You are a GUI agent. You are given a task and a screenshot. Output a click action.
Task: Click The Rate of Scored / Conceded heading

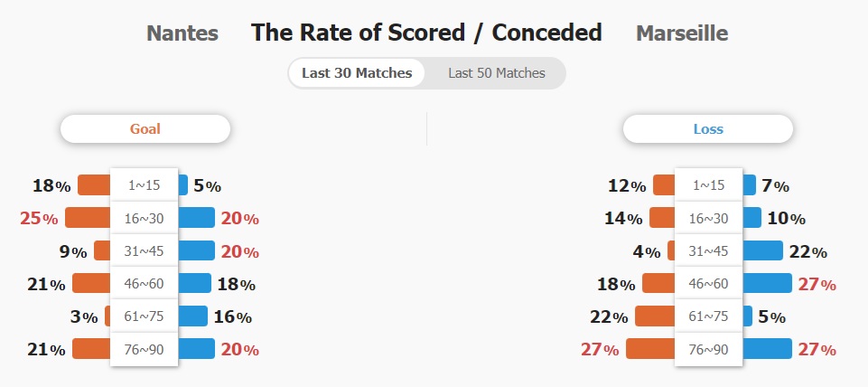point(426,33)
